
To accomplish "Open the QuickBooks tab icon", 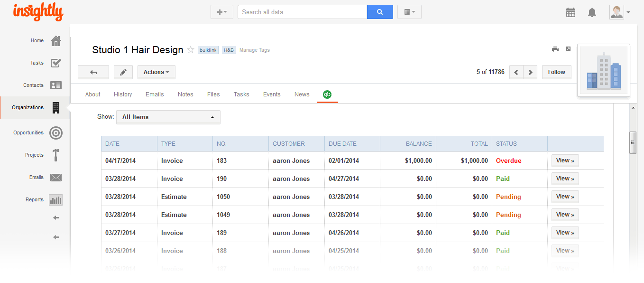I will tap(327, 94).
